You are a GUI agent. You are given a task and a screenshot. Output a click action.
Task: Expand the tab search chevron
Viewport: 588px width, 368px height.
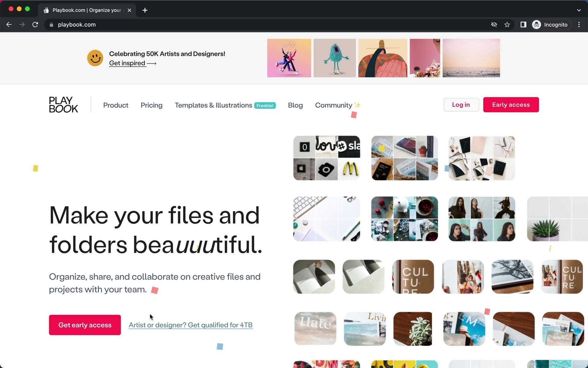[x=579, y=10]
